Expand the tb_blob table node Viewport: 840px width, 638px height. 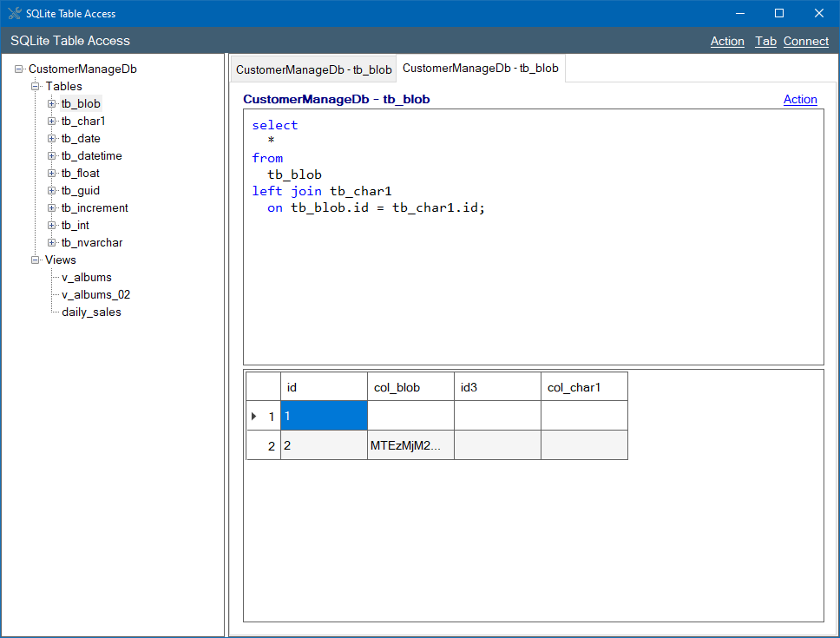point(51,103)
